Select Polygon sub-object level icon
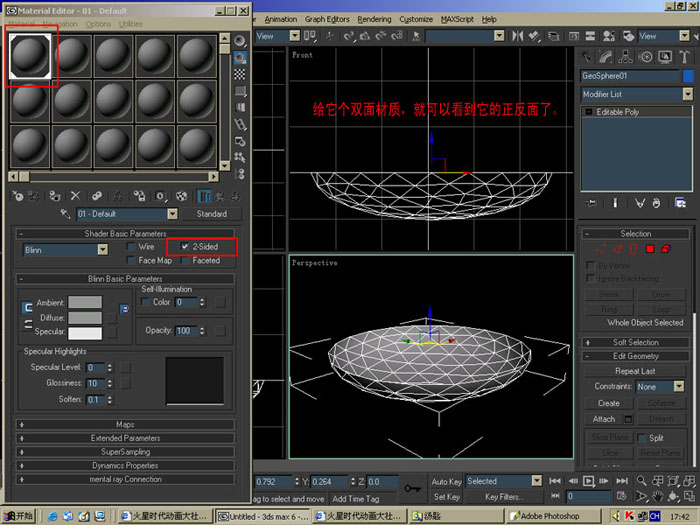The image size is (700, 525). 650,249
